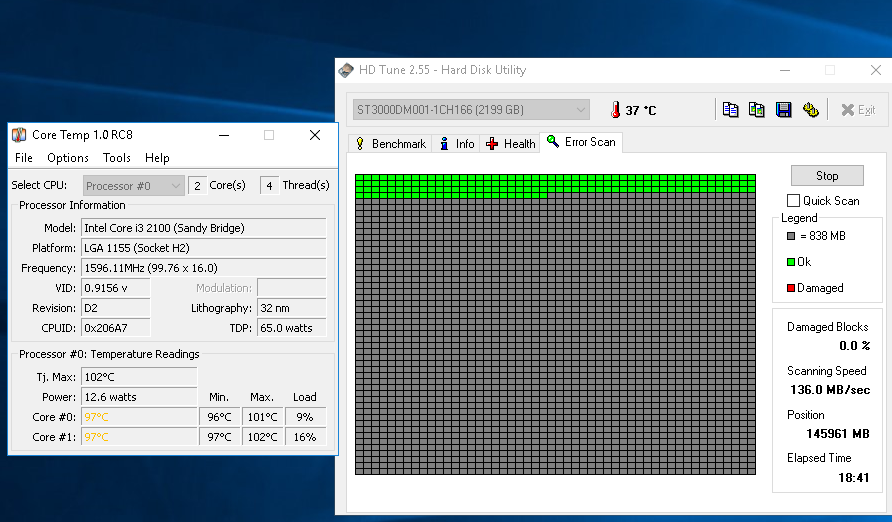The width and height of the screenshot is (892, 522).
Task: Click the gray 838 MB legend swatch
Action: (x=791, y=236)
